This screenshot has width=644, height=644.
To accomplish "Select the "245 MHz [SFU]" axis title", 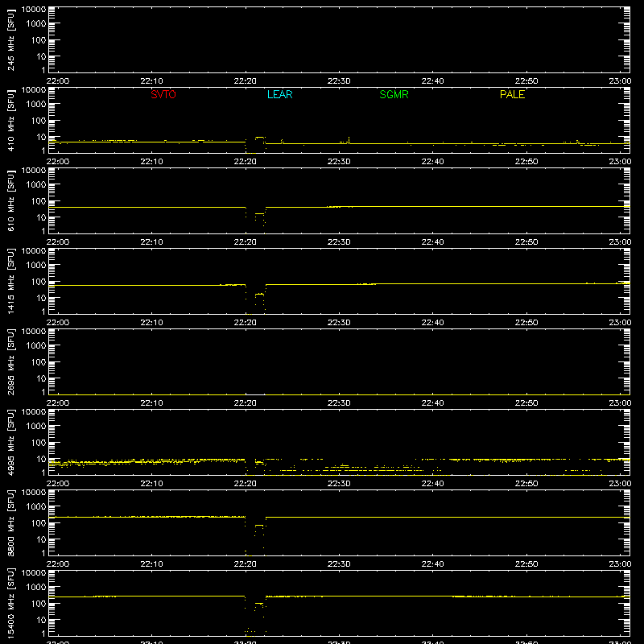I will point(11,40).
